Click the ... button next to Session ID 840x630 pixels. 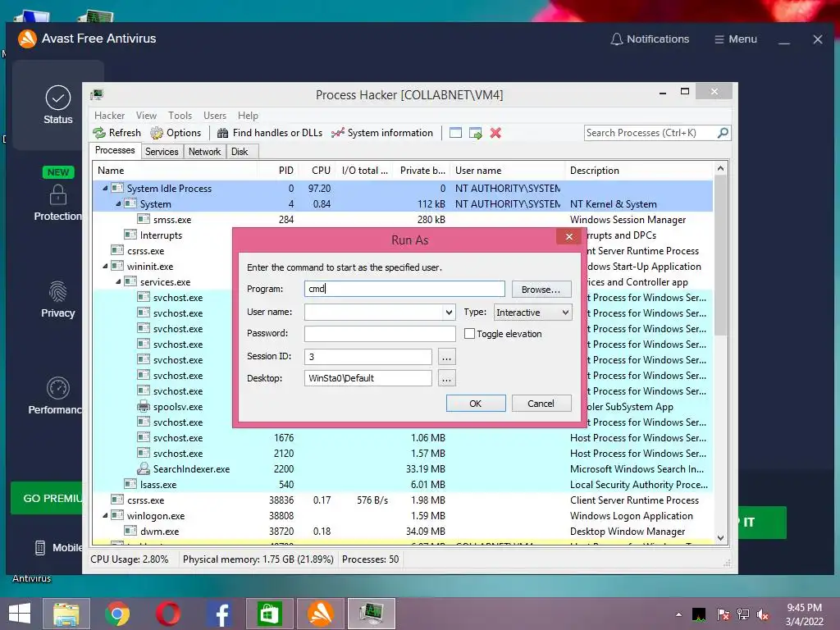pyautogui.click(x=446, y=357)
